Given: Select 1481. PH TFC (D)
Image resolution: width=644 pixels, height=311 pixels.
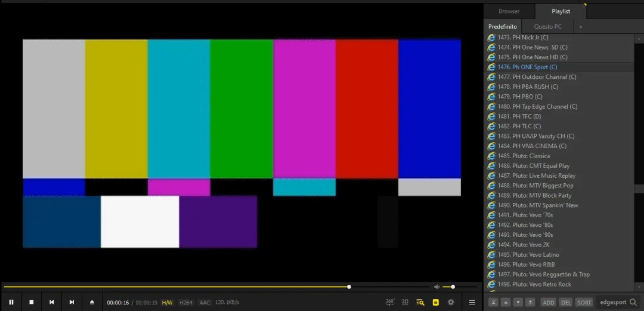Looking at the screenshot, I should pyautogui.click(x=559, y=116).
